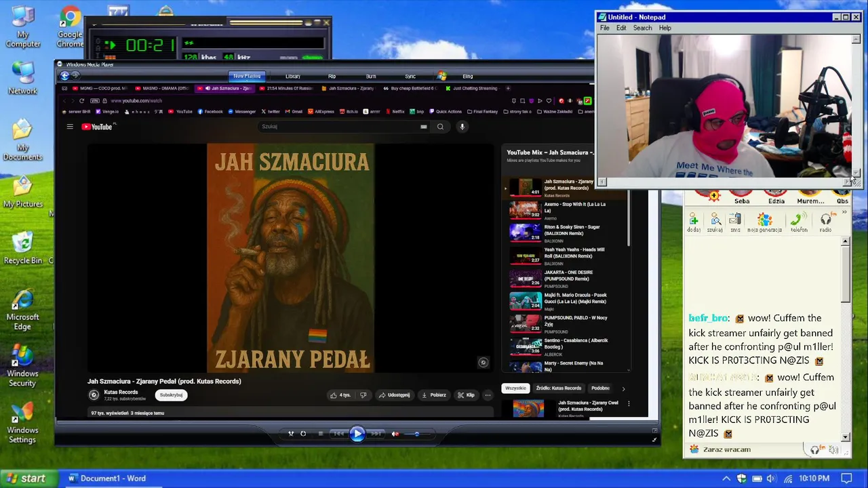Screen dimensions: 868x488
Task: Open Netflix bookmark
Action: (x=395, y=112)
